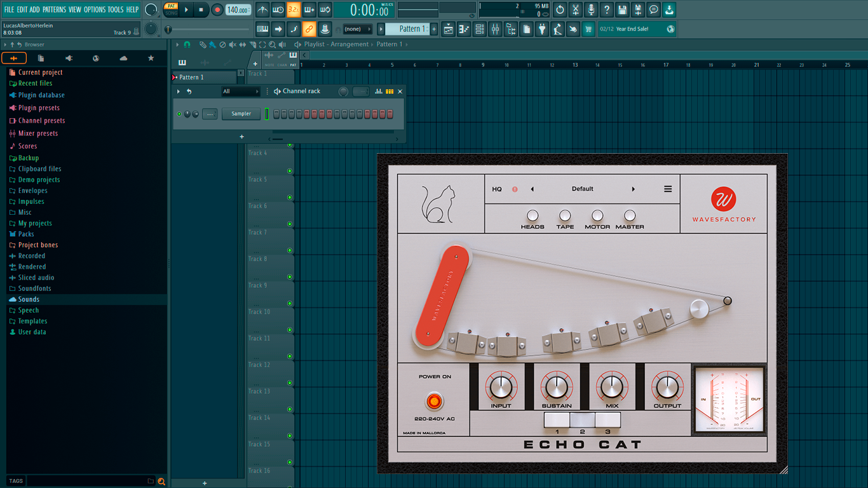
Task: Select the mute tool in playlist toolbar
Action: click(233, 44)
